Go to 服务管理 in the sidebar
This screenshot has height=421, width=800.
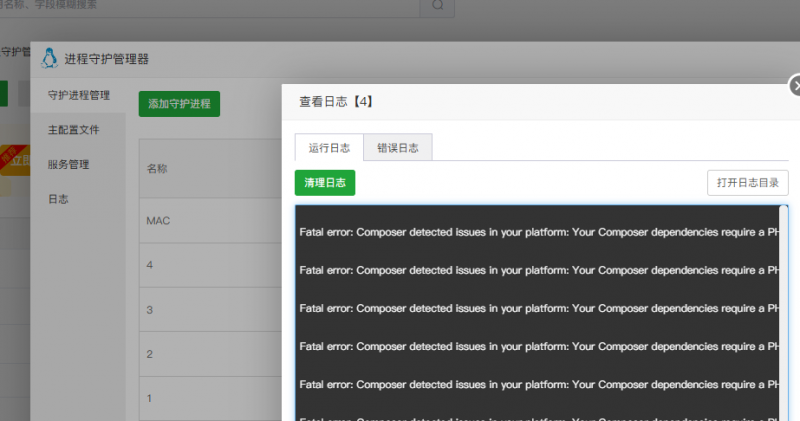pyautogui.click(x=68, y=164)
